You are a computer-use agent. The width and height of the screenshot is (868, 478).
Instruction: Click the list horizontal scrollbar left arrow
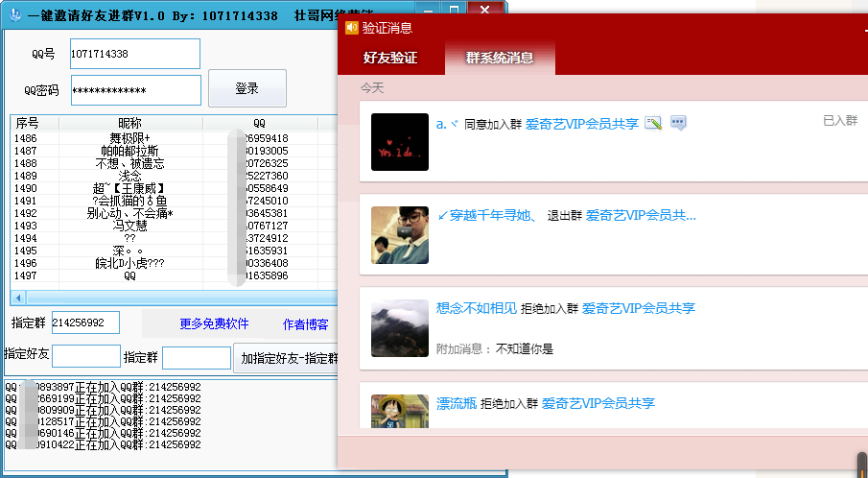[18, 298]
